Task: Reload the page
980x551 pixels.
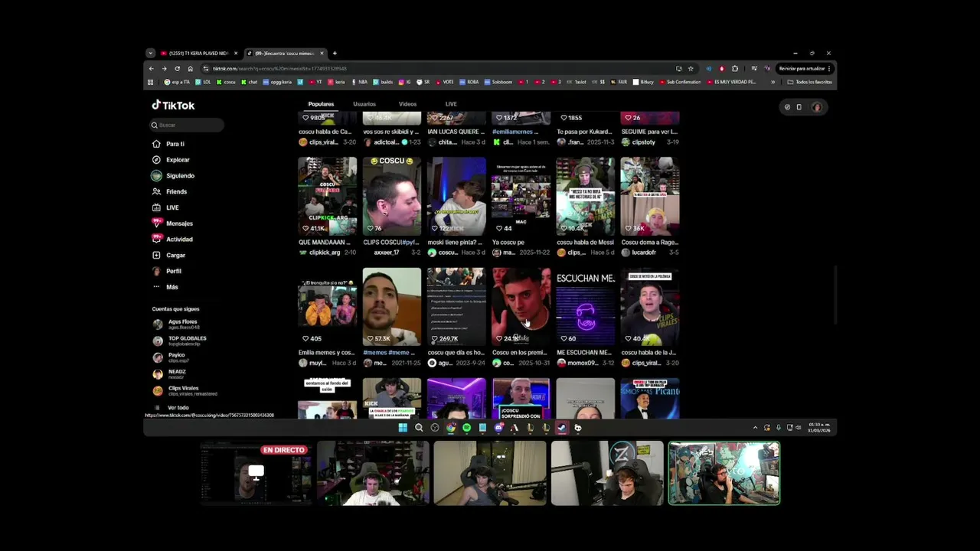Action: click(x=177, y=69)
